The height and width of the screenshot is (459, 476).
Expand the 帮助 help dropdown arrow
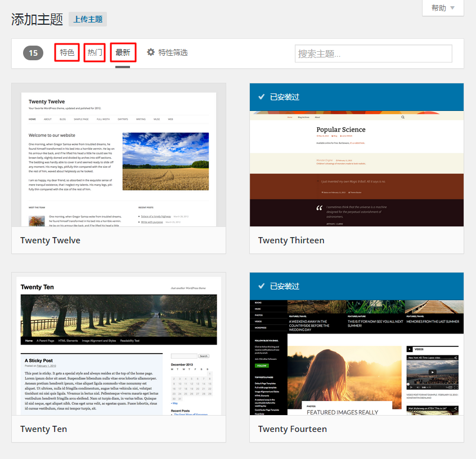452,8
